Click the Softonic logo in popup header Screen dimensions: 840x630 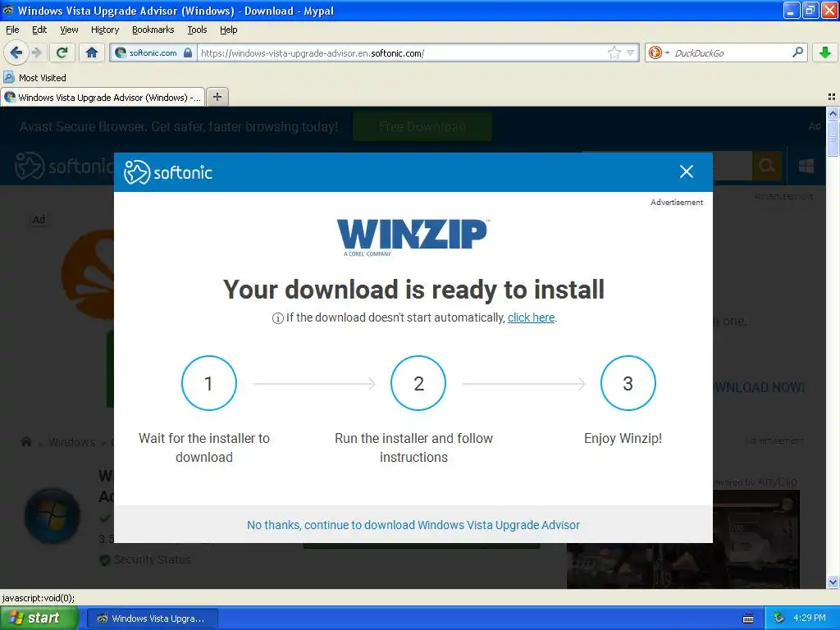[167, 172]
